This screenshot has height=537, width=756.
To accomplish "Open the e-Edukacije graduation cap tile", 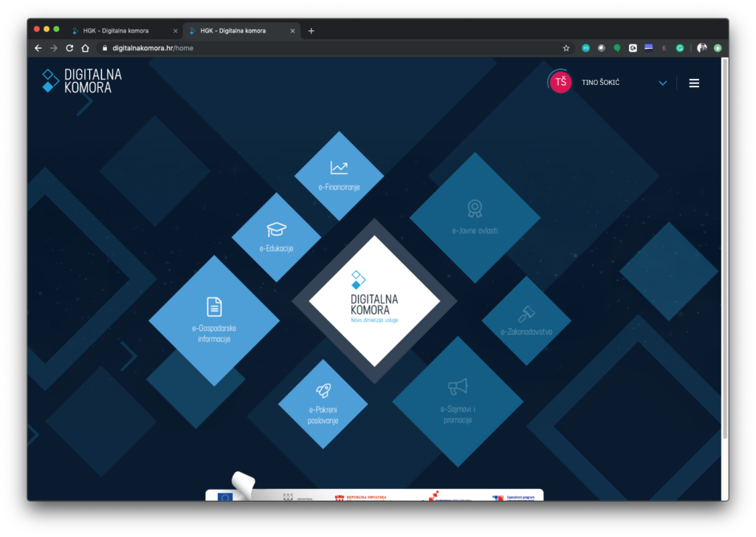I will tap(276, 237).
